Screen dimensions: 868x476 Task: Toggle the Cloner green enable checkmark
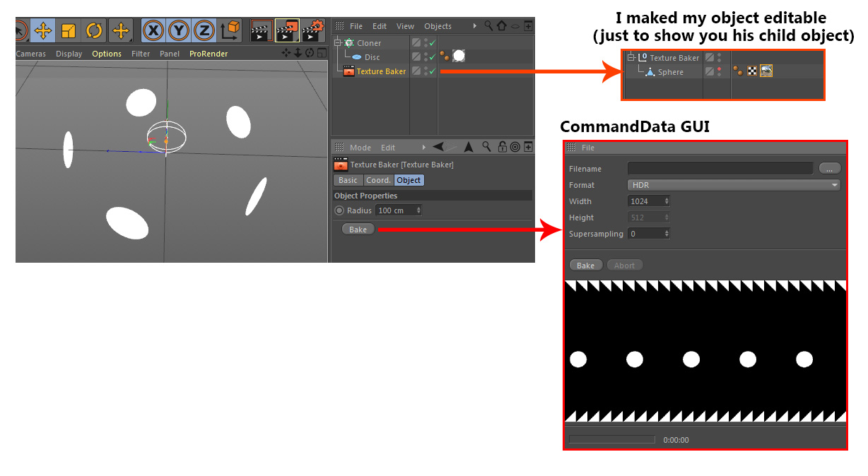coord(432,43)
